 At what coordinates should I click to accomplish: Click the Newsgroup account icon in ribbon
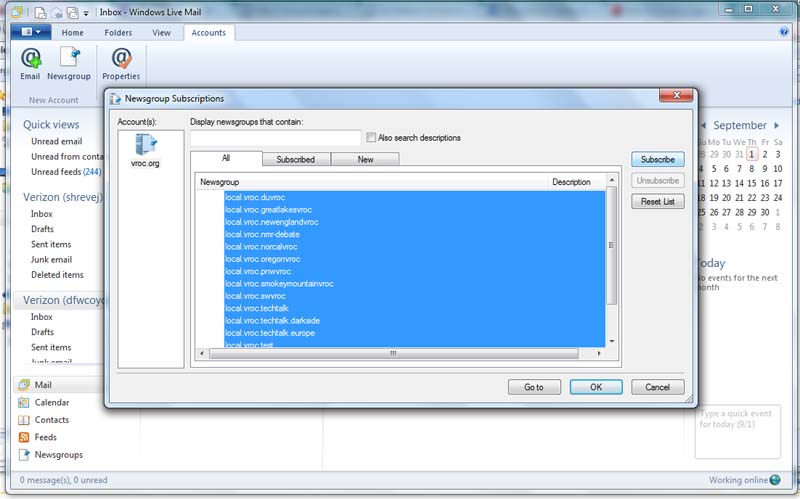(69, 57)
